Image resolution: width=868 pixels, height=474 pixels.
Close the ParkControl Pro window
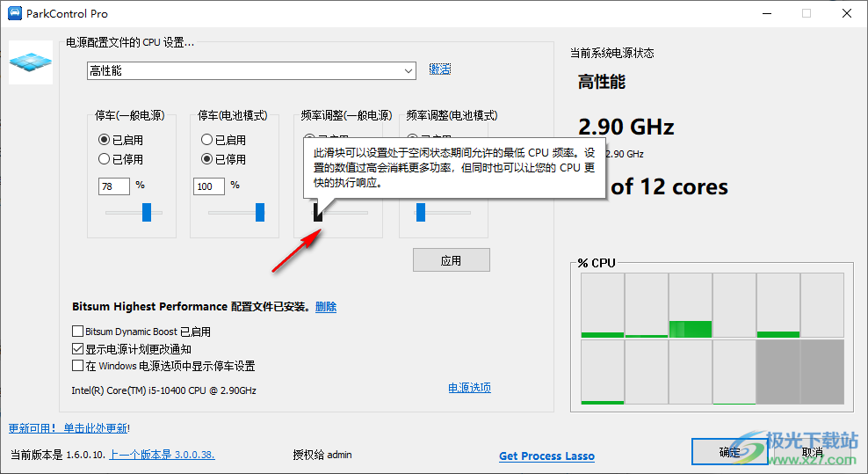[847, 13]
